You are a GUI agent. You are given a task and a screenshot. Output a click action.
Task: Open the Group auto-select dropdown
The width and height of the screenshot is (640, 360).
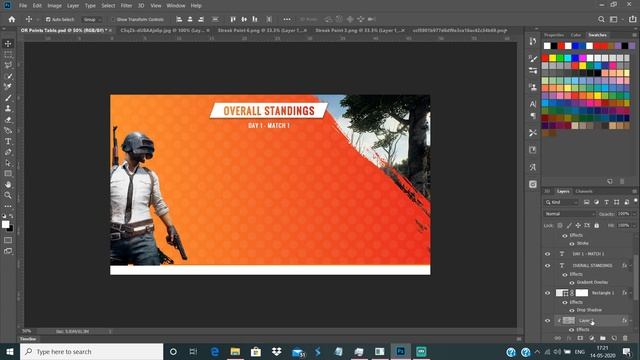(92, 19)
